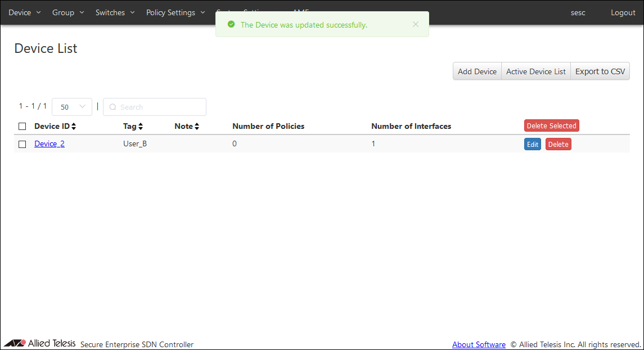The height and width of the screenshot is (350, 644).
Task: Open the Group menu
Action: click(68, 12)
